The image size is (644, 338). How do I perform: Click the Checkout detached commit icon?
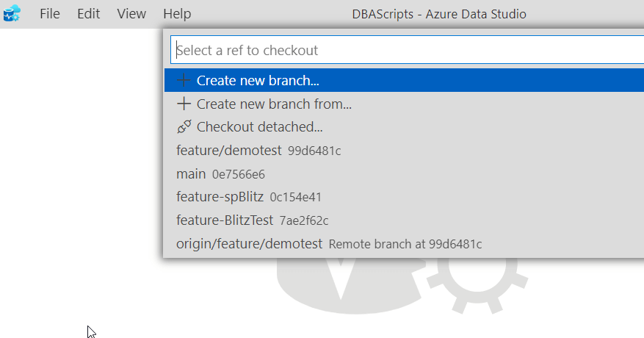(x=184, y=127)
